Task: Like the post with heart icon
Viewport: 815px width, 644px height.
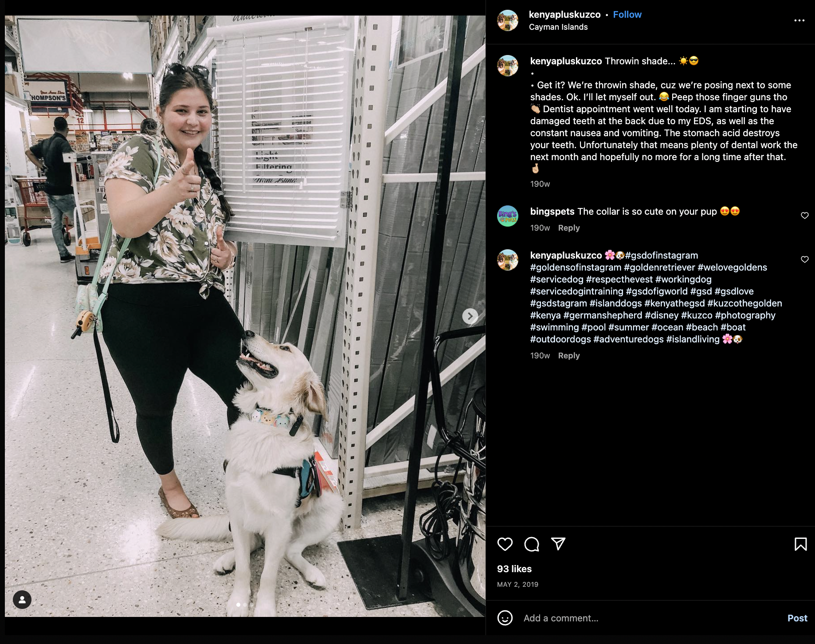Action: coord(505,544)
